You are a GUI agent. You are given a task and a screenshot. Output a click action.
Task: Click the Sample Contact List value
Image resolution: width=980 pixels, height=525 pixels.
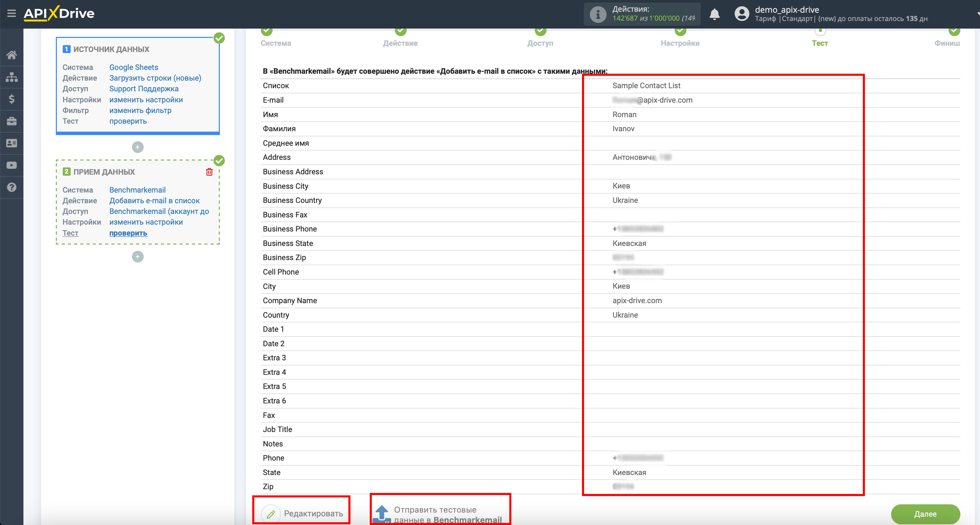(x=646, y=85)
